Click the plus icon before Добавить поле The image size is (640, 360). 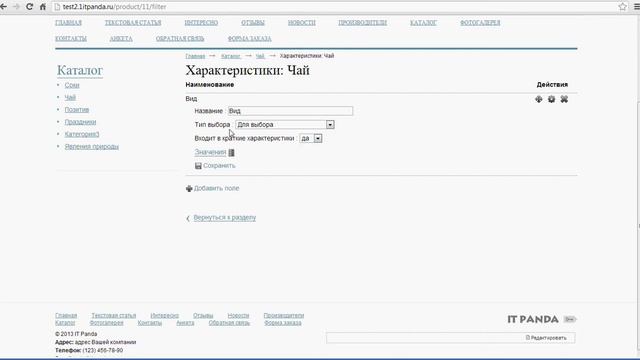pyautogui.click(x=189, y=189)
